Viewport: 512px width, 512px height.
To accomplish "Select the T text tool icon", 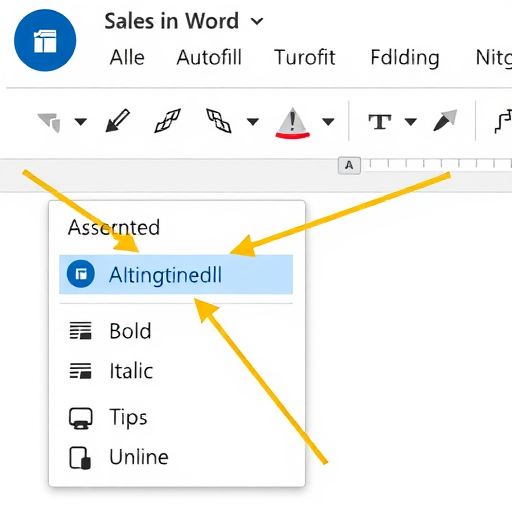I will click(380, 122).
